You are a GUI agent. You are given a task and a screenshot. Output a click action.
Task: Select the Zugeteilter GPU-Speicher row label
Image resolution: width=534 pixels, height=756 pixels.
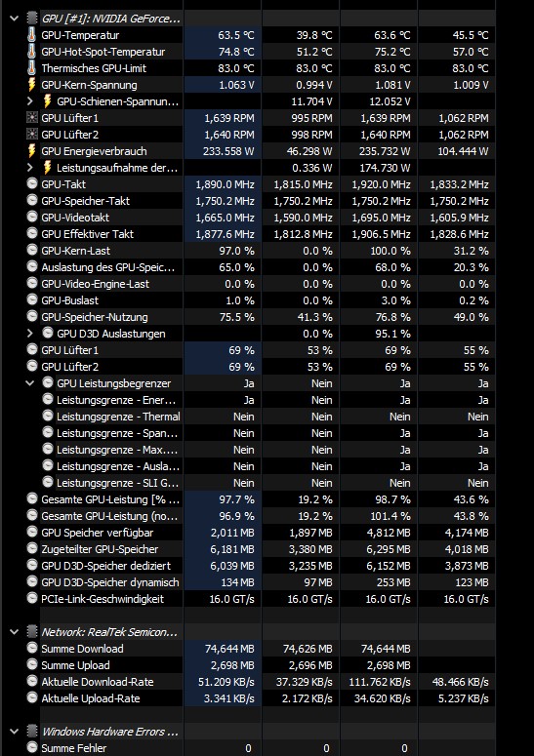(x=100, y=549)
